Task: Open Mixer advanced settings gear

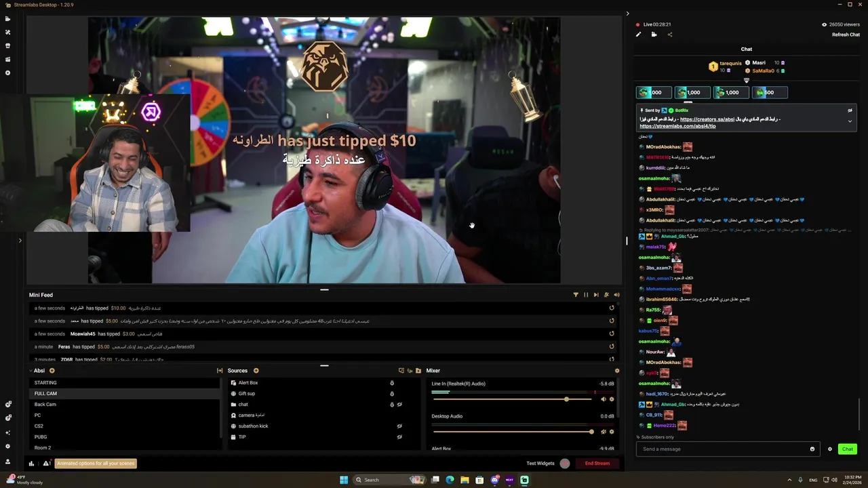Action: tap(616, 371)
